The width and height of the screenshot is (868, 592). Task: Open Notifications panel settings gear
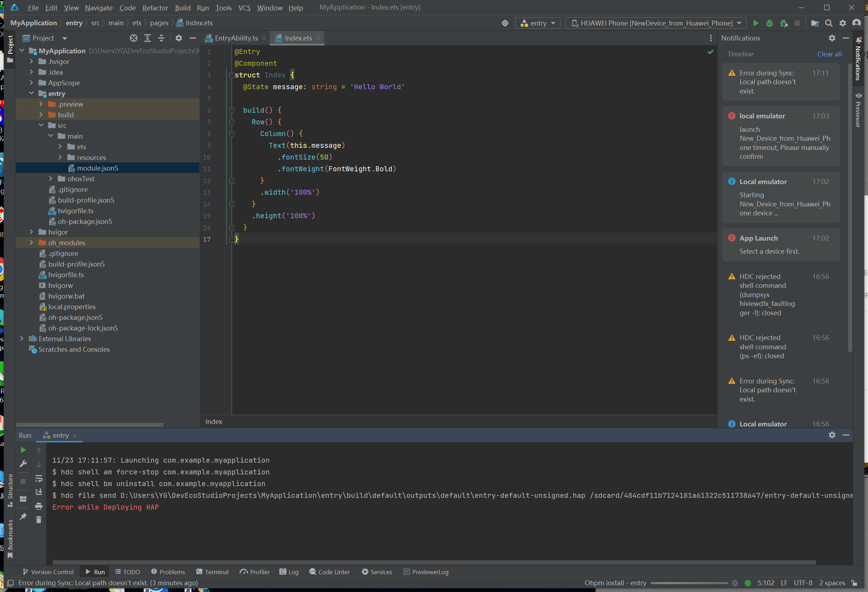click(x=832, y=38)
